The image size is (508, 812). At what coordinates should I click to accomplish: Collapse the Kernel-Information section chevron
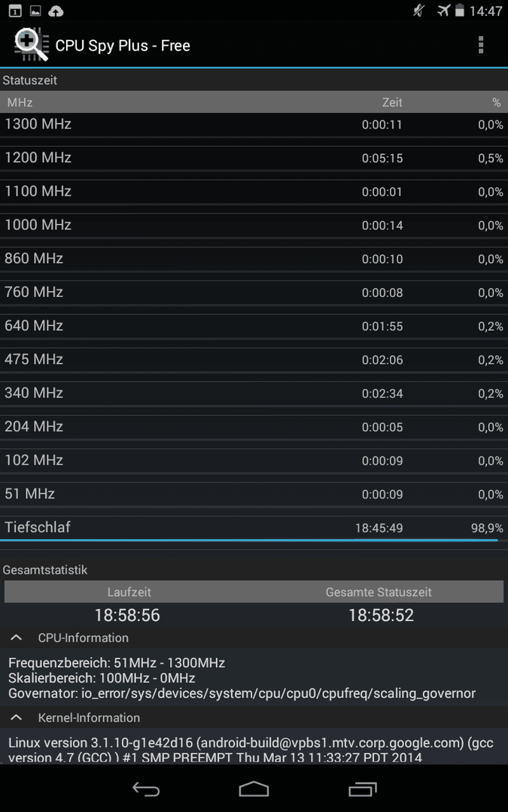(x=17, y=717)
